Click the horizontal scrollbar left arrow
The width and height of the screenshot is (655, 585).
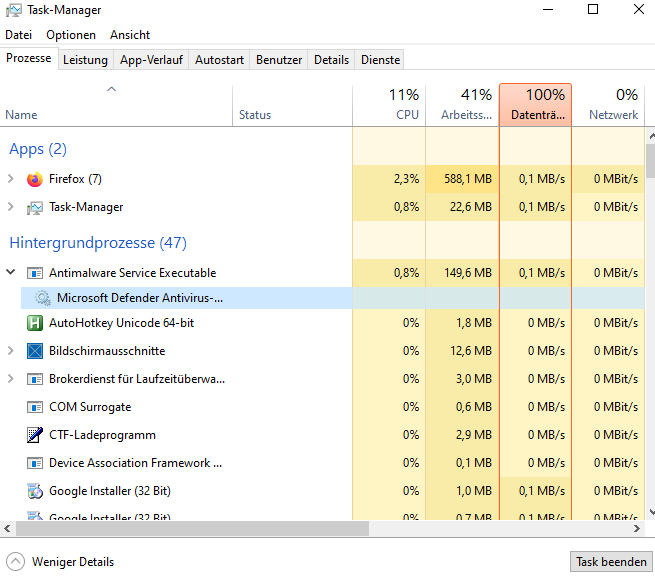[7, 529]
